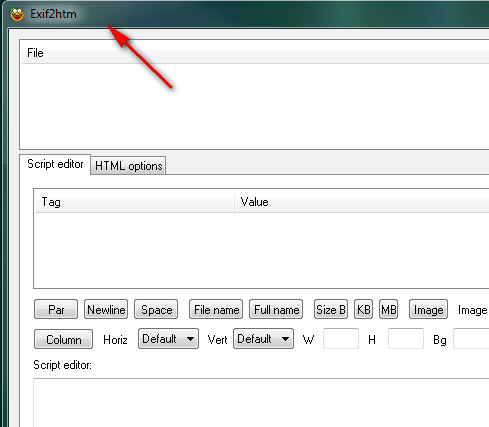This screenshot has width=489, height=427.
Task: Click the Value column header
Action: 362,201
